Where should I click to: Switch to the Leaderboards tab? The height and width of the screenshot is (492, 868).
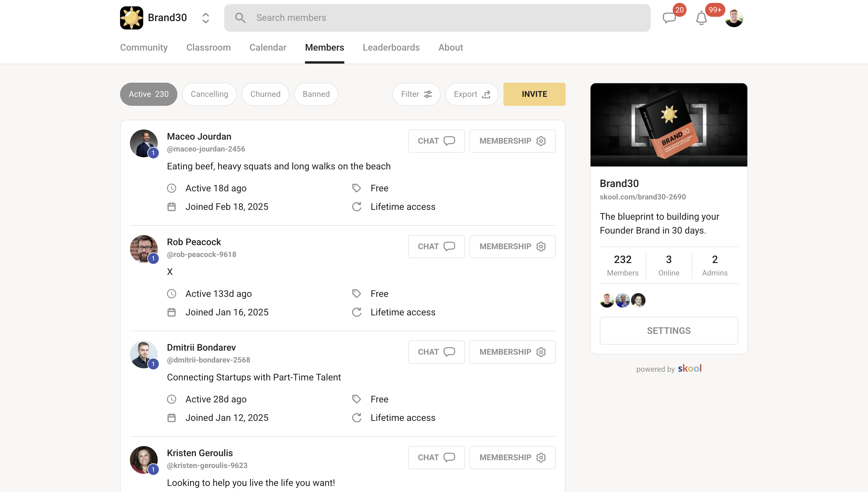[391, 48]
